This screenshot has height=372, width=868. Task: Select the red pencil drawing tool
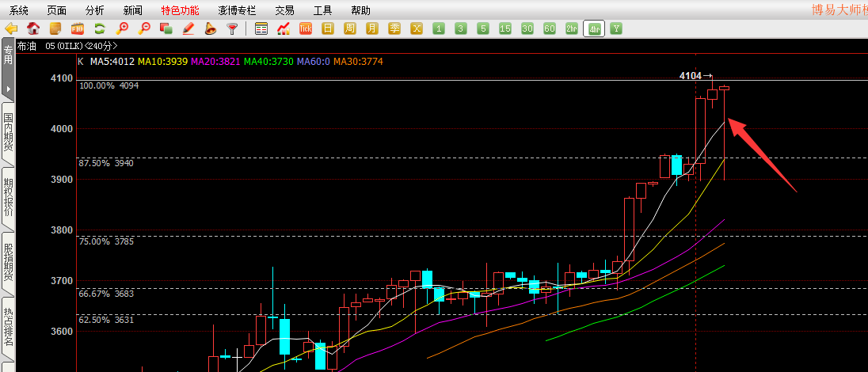188,28
